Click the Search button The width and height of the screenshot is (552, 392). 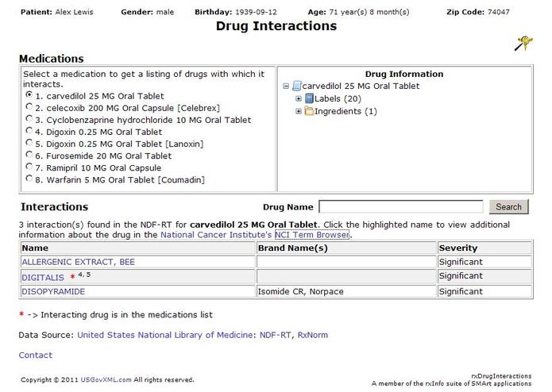508,207
